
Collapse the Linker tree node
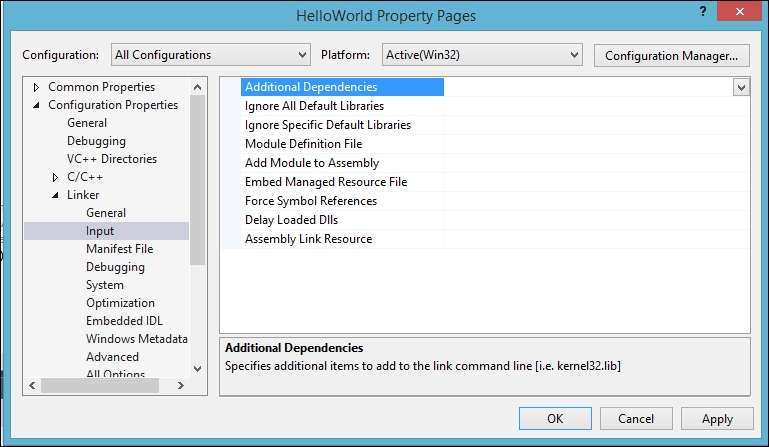[55, 195]
